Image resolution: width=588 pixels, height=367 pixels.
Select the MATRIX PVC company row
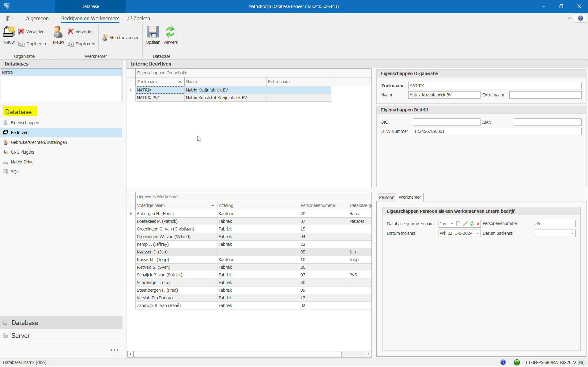[x=233, y=98]
